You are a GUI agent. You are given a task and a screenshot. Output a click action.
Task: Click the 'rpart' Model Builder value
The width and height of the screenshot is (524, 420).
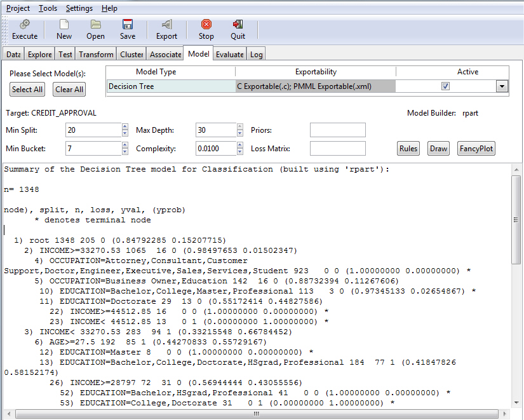click(x=470, y=113)
